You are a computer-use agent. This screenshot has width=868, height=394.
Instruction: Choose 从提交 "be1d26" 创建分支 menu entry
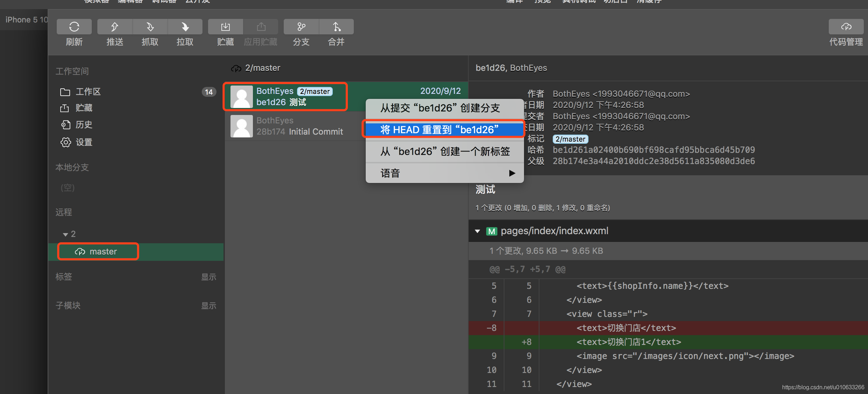click(440, 108)
